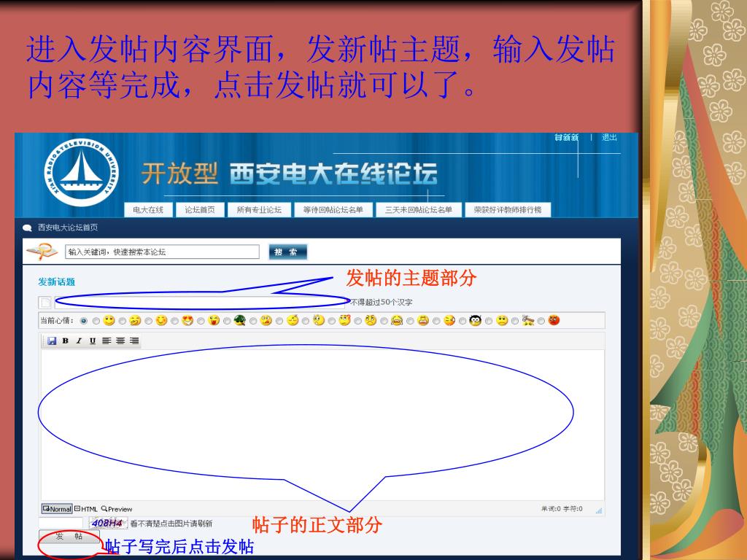Click the university logo in the banner

82,172
